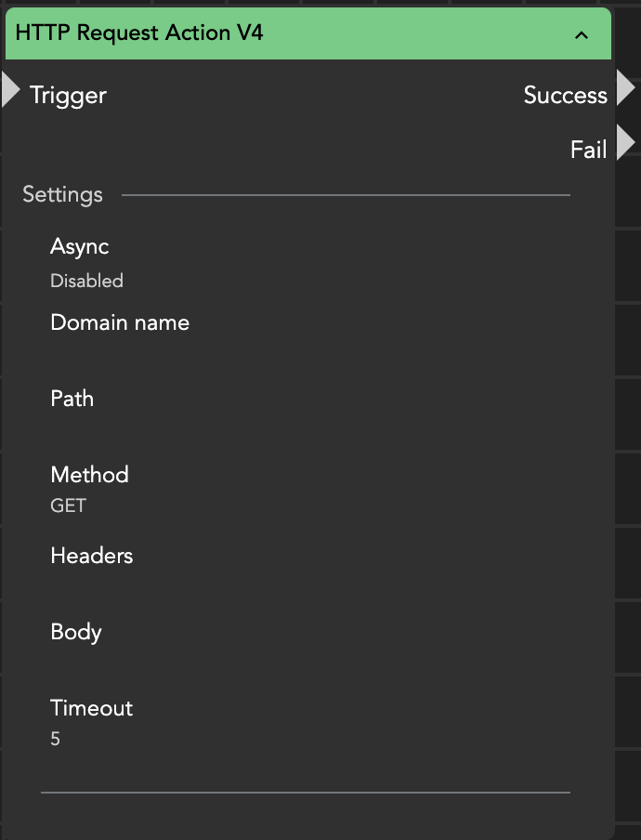Select the Async setting label
Screen dimensions: 641x840
pyautogui.click(x=79, y=247)
